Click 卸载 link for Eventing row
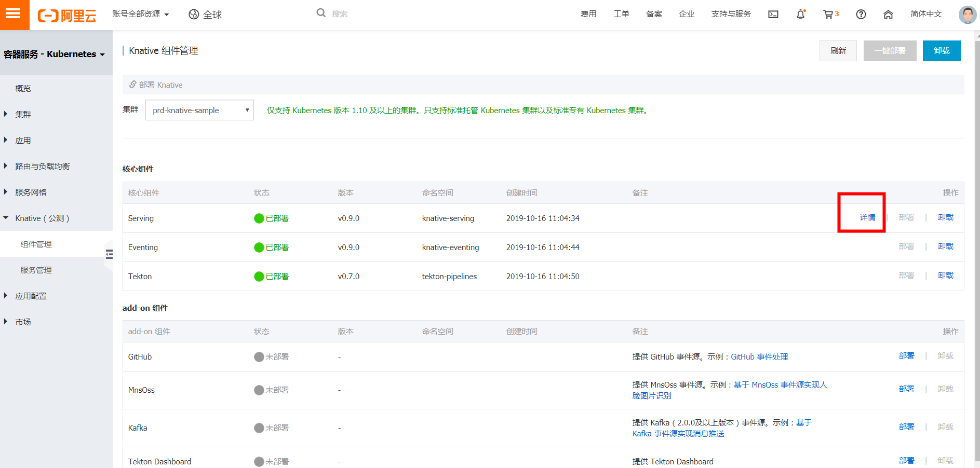Image resolution: width=980 pixels, height=468 pixels. [946, 246]
